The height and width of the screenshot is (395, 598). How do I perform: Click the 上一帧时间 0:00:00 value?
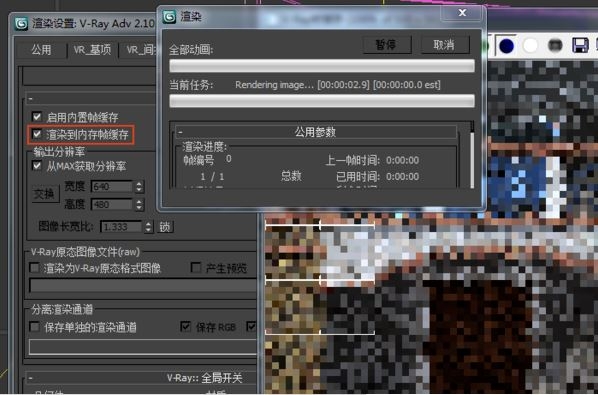pos(402,160)
